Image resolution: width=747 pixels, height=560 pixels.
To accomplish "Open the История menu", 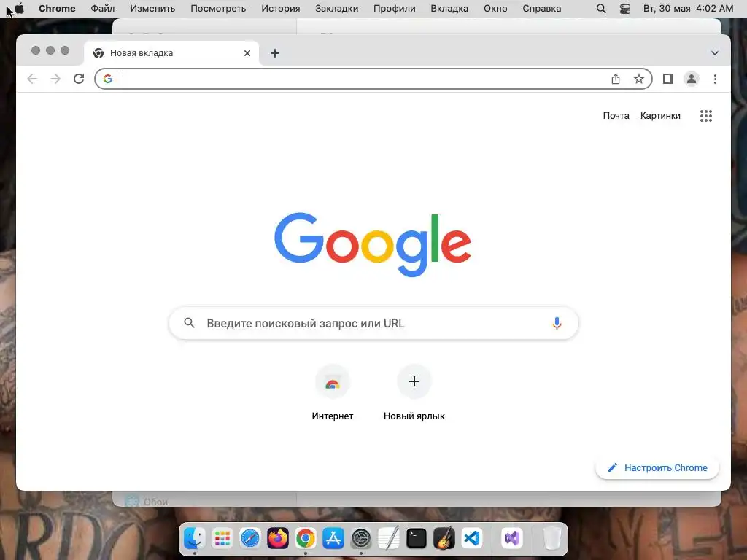I will pyautogui.click(x=281, y=9).
